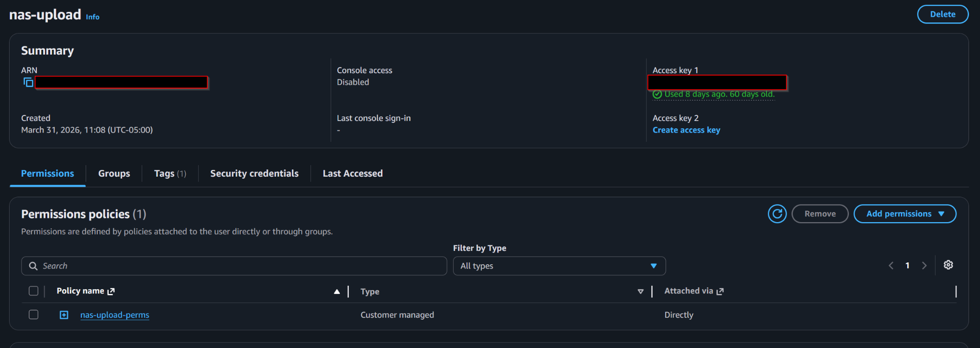Click page number 1 in pagination
The image size is (980, 348).
click(x=907, y=266)
